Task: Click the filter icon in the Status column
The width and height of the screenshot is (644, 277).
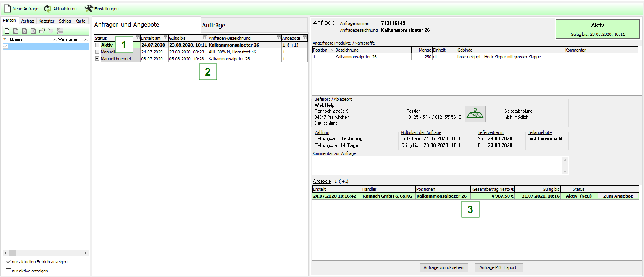Action: pos(138,38)
